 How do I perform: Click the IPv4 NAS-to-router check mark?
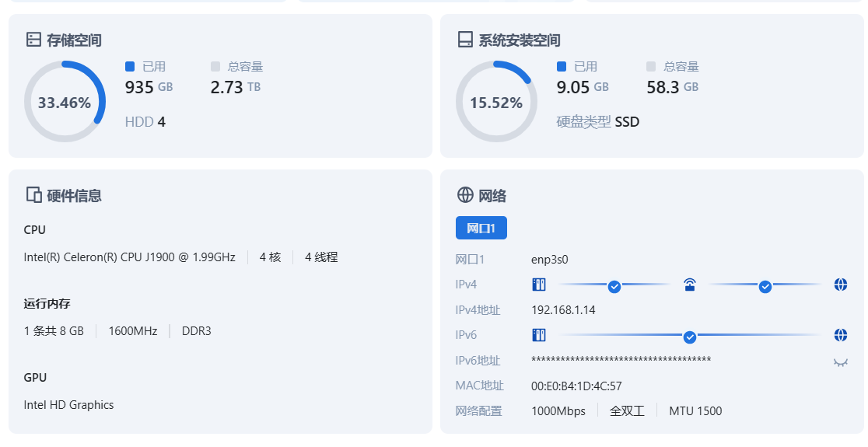pyautogui.click(x=614, y=287)
